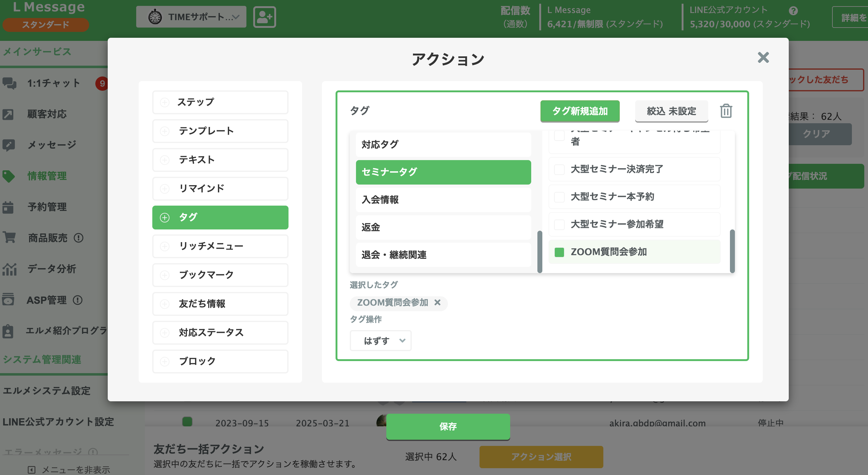Screen dimensions: 868x475
Task: Switch to the セミナータグ category
Action: [x=443, y=172]
